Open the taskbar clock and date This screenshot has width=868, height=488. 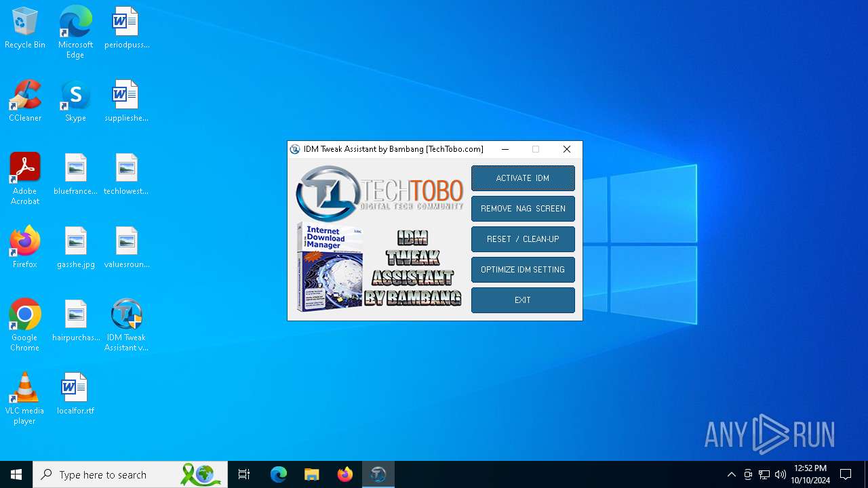click(810, 474)
